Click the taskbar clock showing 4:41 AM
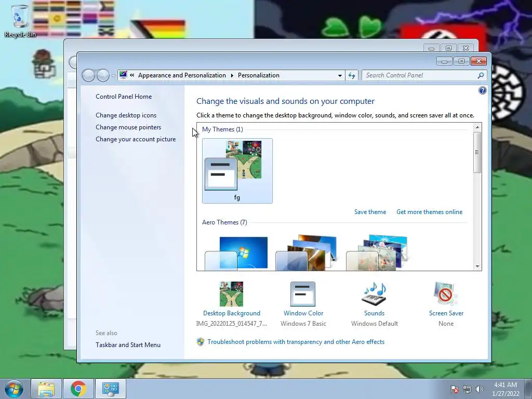 tap(506, 389)
